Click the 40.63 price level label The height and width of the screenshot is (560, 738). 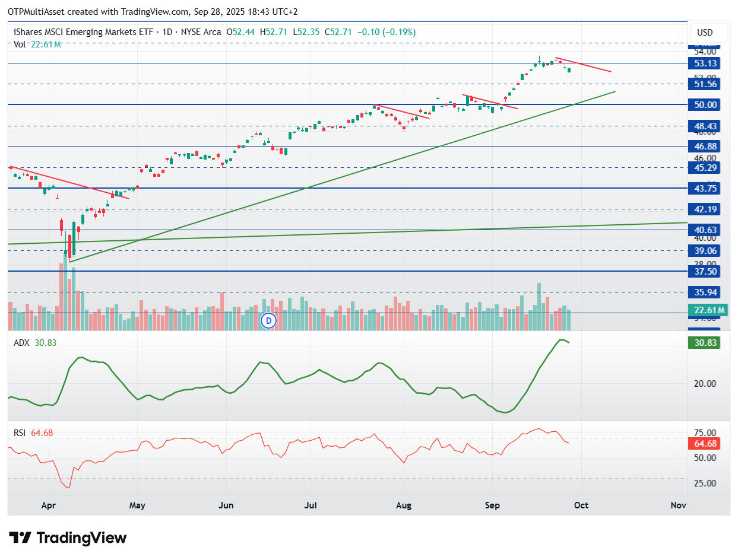pos(704,230)
